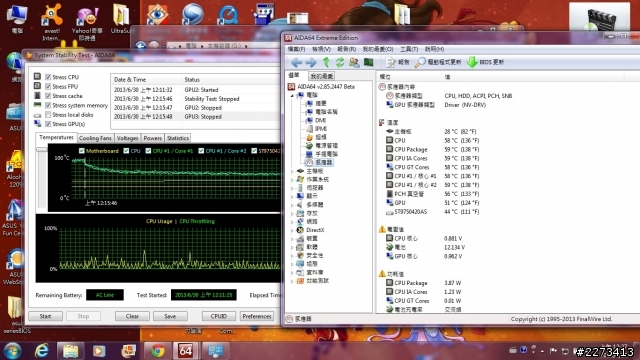Click the Start button in Stability Test
The width and height of the screenshot is (640, 360).
click(x=45, y=316)
